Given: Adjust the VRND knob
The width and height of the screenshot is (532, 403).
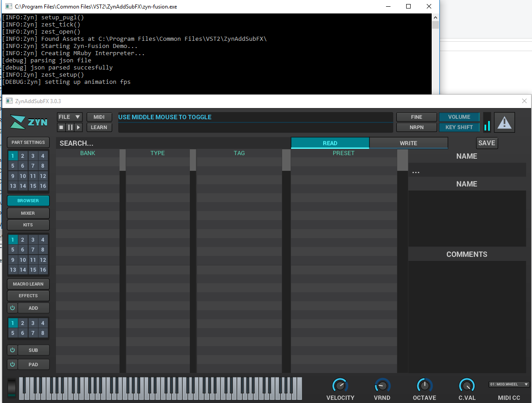Looking at the screenshot, I should click(382, 386).
